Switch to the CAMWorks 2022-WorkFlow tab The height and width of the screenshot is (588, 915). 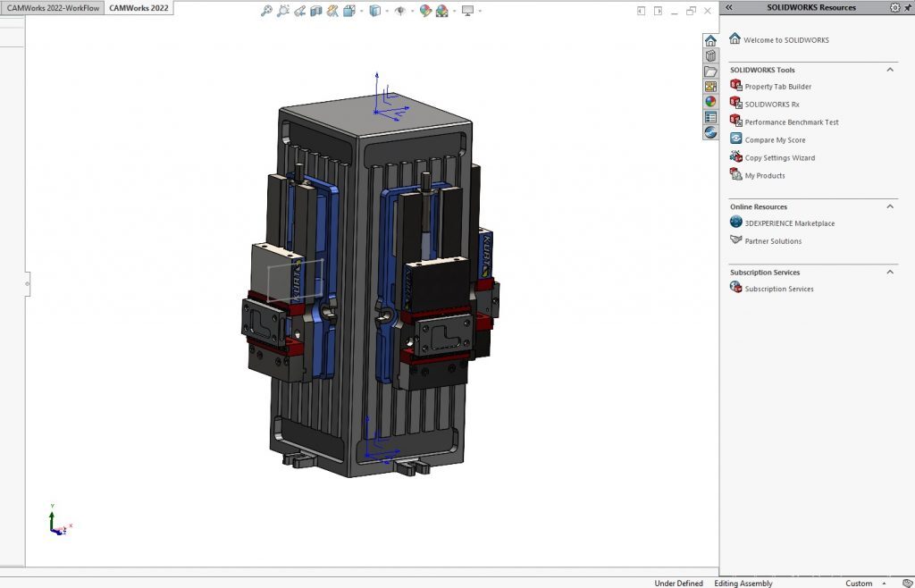[51, 7]
